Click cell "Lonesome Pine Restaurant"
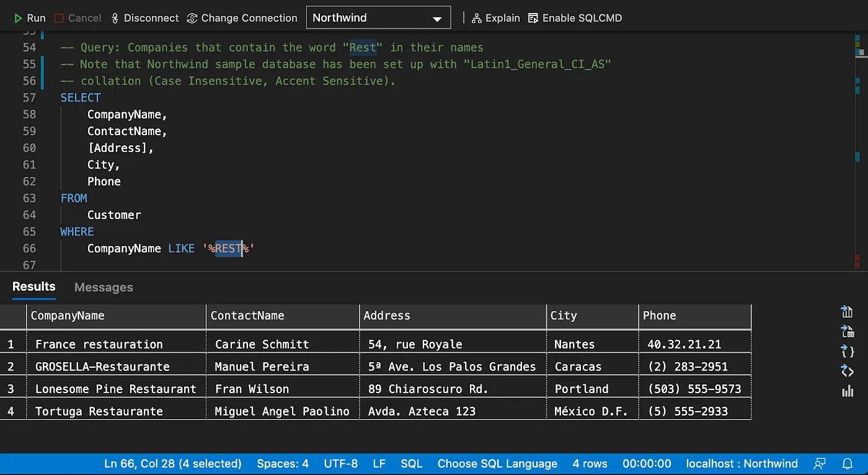This screenshot has width=868, height=475. pos(117,389)
